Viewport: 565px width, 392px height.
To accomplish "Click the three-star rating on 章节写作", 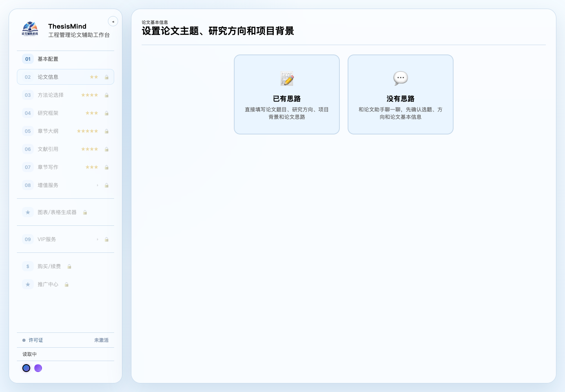I will tap(92, 167).
